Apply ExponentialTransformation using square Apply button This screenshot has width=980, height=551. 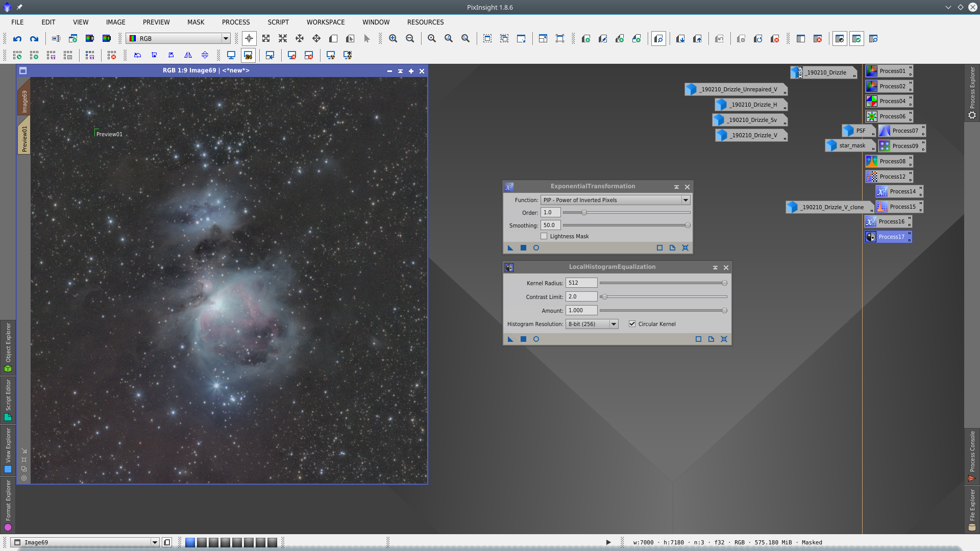pos(523,248)
